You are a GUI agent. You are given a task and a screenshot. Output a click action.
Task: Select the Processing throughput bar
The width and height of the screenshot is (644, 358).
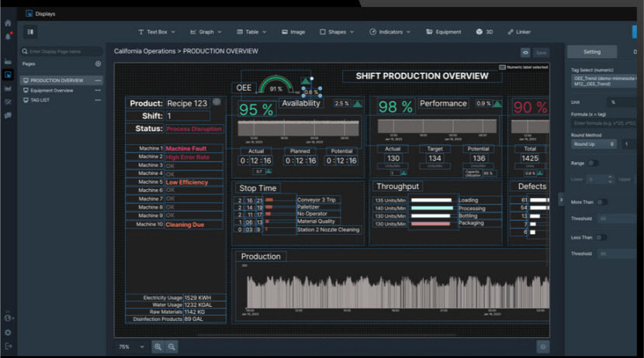click(432, 208)
